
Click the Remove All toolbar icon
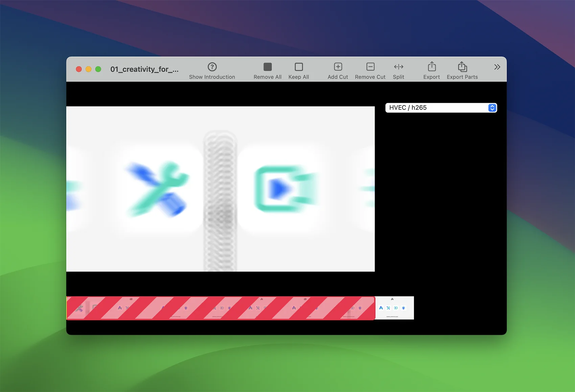pos(268,67)
